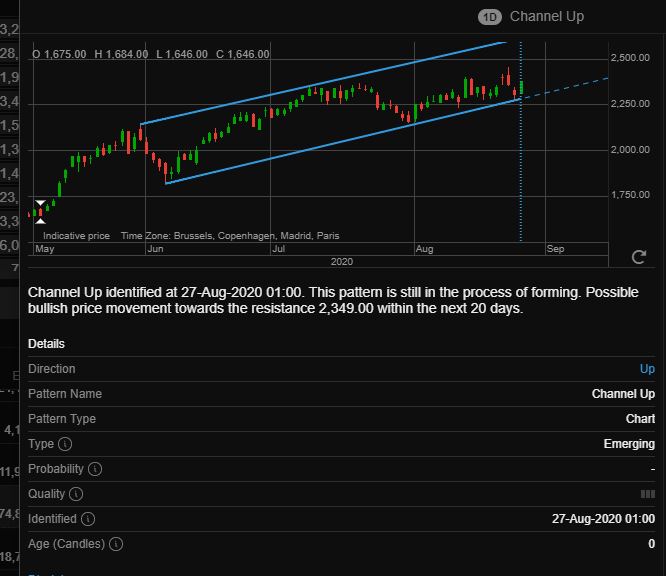Open the Probability info icon
This screenshot has width=666, height=576.
[95, 469]
